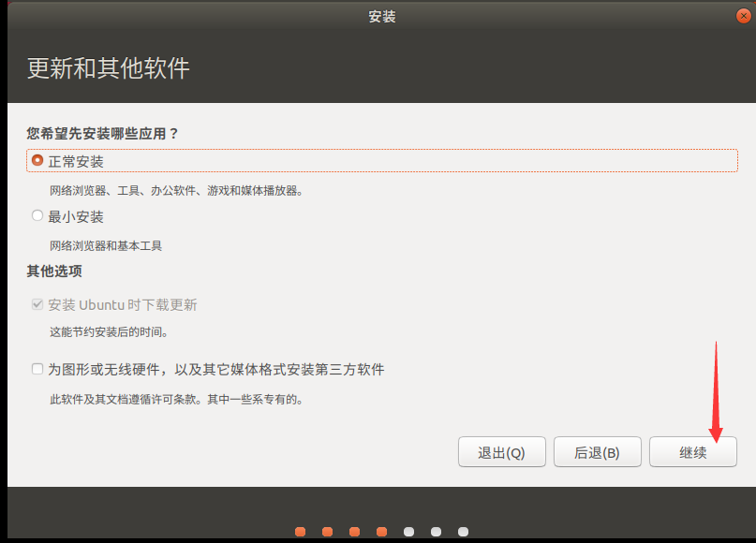This screenshot has width=756, height=543.
Task: Enable the third-party software 第三方软件 checkbox
Action: coord(37,369)
